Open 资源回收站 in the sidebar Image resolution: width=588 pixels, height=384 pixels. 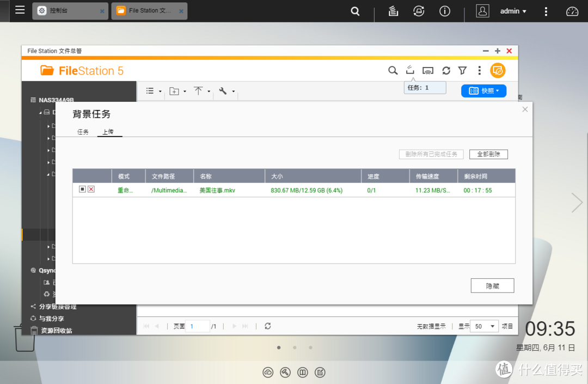(x=56, y=331)
